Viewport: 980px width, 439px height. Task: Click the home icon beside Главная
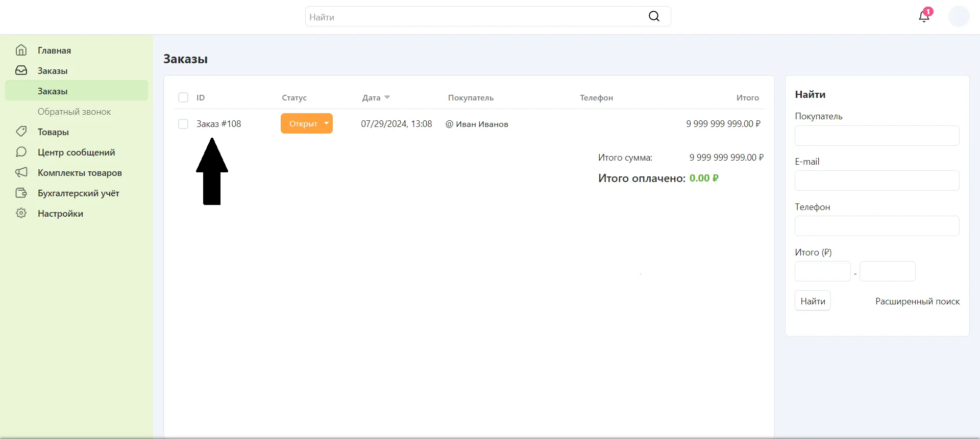pyautogui.click(x=21, y=50)
